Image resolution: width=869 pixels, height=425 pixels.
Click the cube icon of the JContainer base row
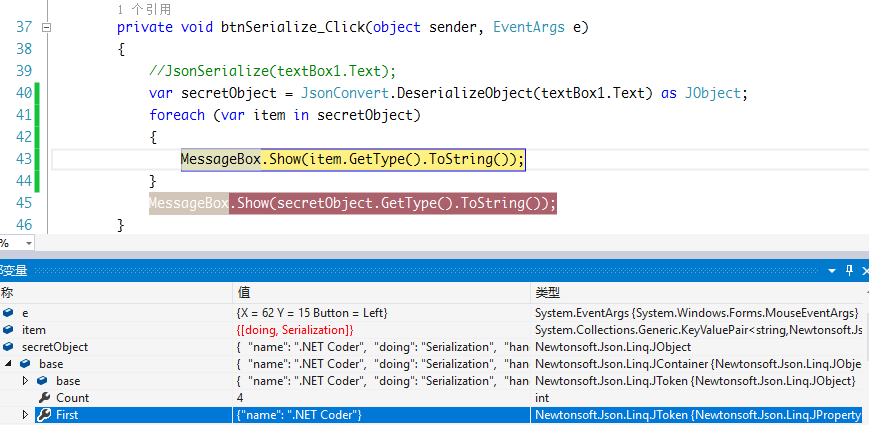pyautogui.click(x=25, y=364)
